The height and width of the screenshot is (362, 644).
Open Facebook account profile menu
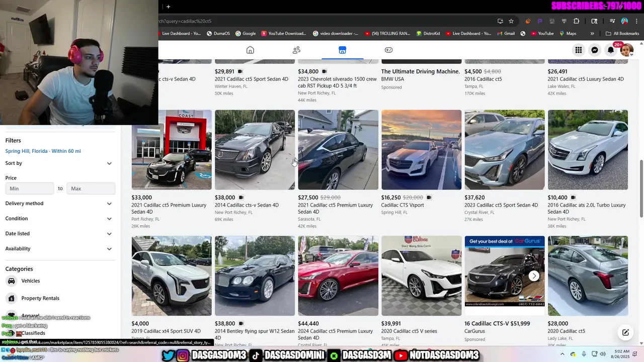626,50
